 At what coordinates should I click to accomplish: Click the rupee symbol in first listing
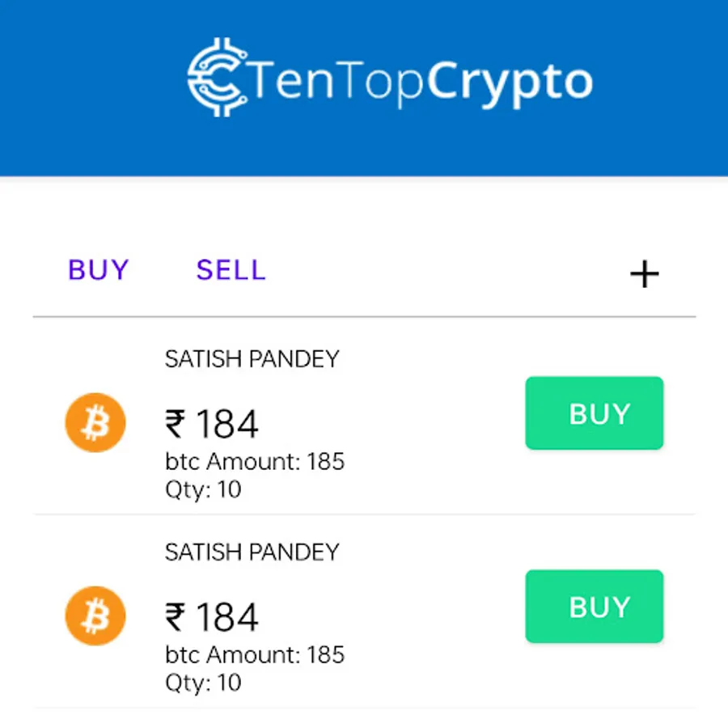(176, 423)
